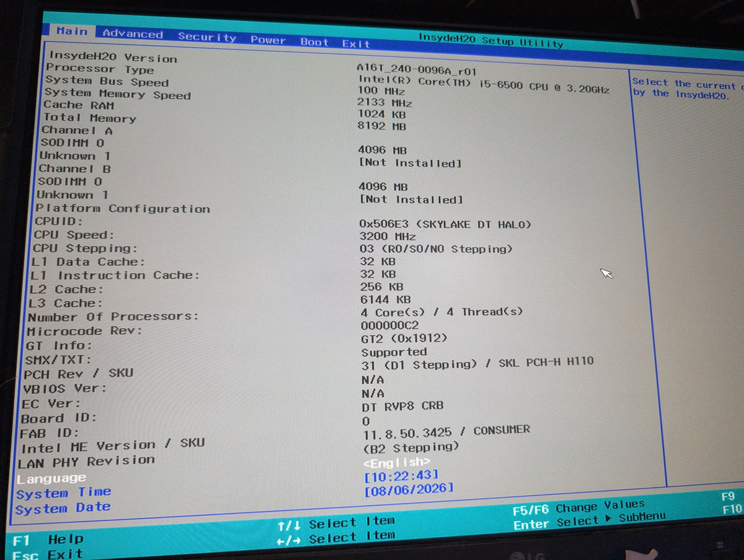Click the Number Of Processors: label
The height and width of the screenshot is (560, 744).
[x=113, y=317]
